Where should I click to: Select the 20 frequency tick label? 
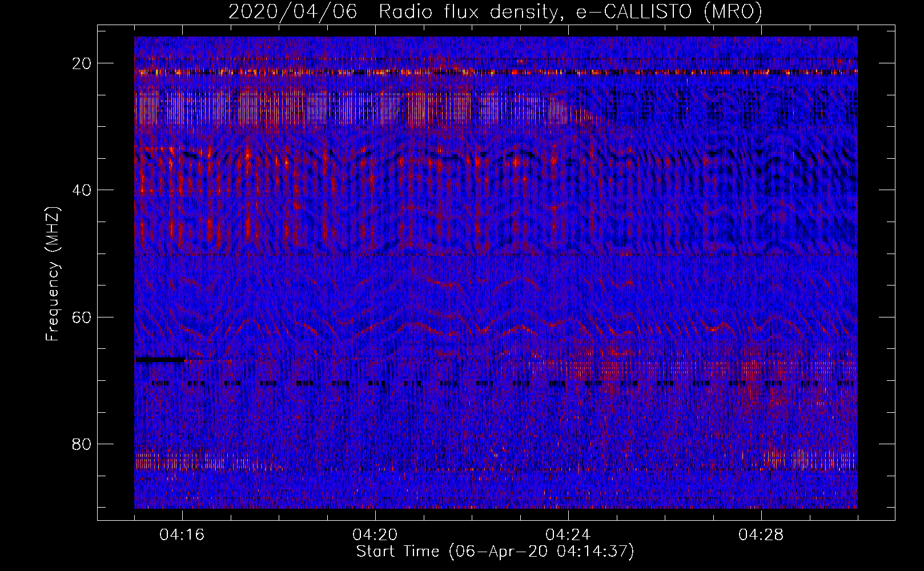click(82, 63)
